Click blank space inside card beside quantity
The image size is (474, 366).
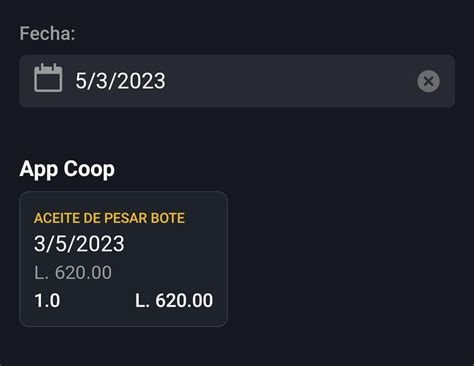tap(97, 300)
